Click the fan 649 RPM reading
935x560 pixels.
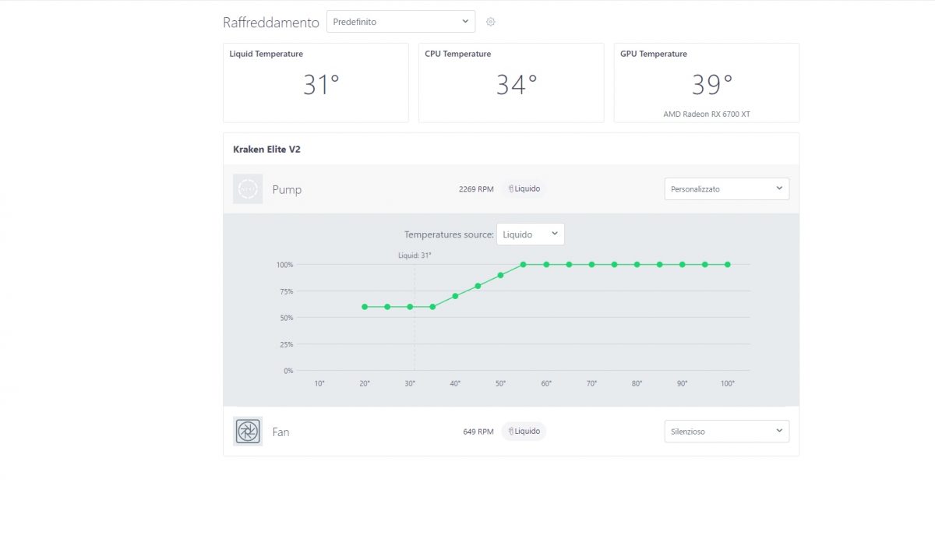click(x=478, y=431)
